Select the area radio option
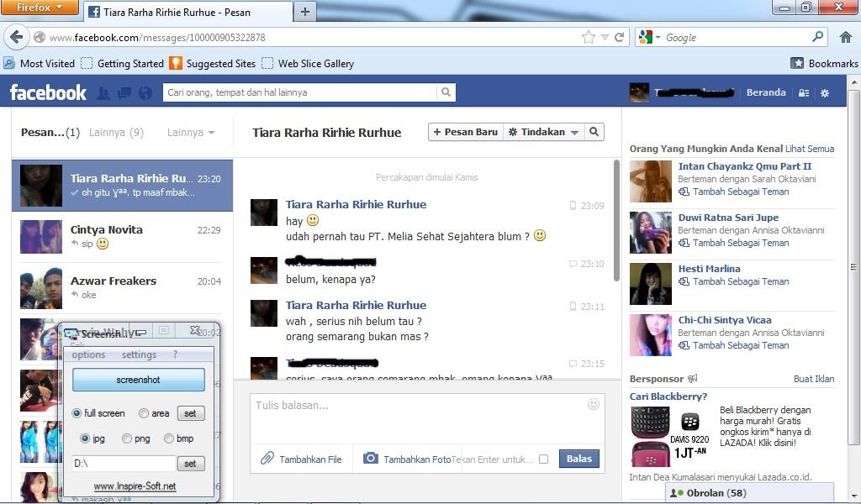Image resolution: width=861 pixels, height=504 pixels. coord(143,413)
